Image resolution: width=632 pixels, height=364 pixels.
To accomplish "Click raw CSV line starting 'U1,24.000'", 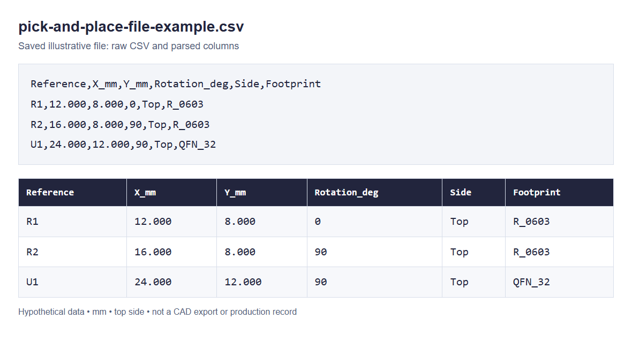I will [123, 145].
